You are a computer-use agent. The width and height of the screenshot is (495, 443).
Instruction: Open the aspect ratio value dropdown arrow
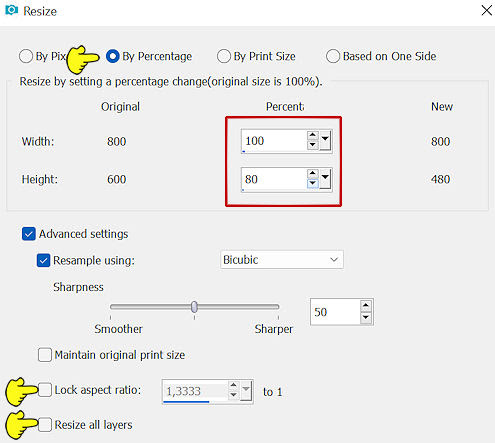(x=246, y=391)
